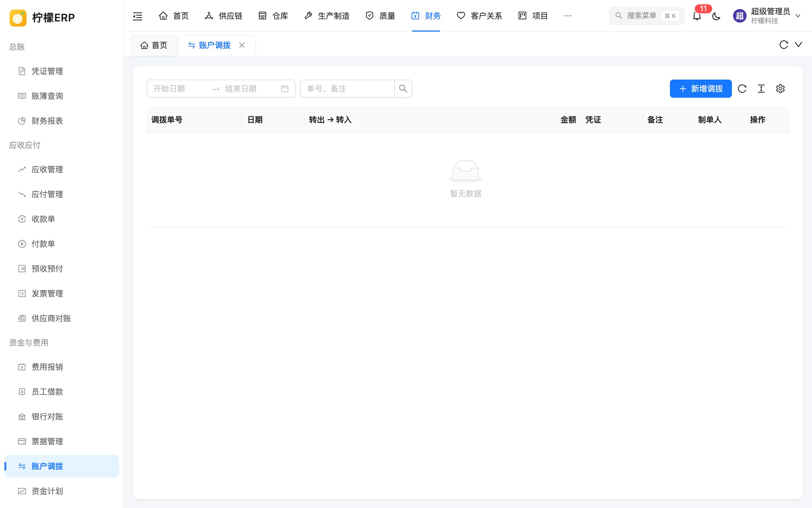This screenshot has height=508, width=812.
Task: Reload current tab page icon
Action: click(x=784, y=45)
